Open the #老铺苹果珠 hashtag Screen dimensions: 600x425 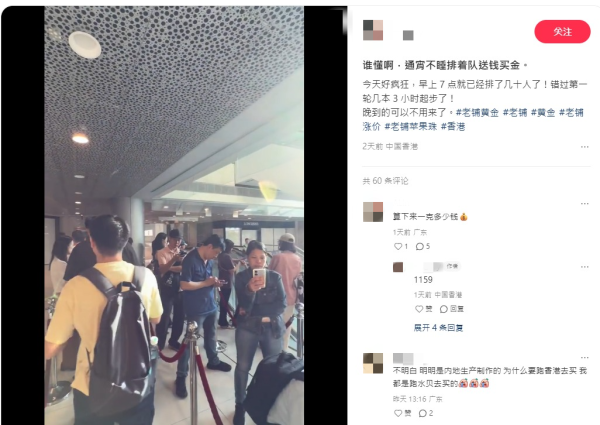click(x=411, y=127)
